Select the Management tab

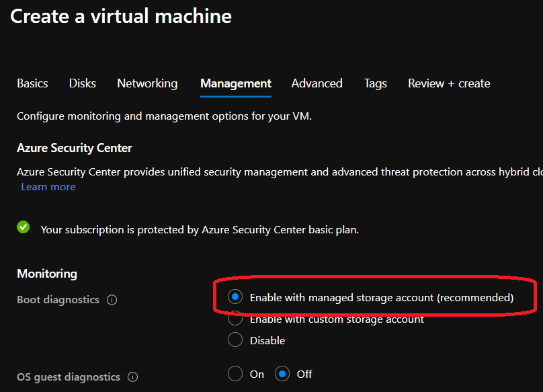[236, 83]
